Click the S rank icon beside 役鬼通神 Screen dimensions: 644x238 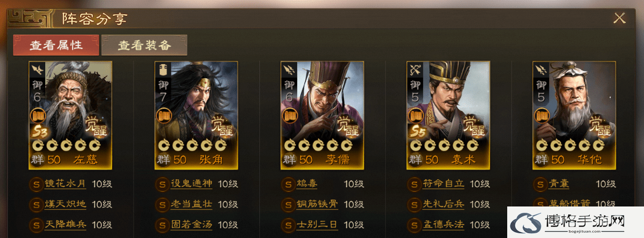coord(163,184)
